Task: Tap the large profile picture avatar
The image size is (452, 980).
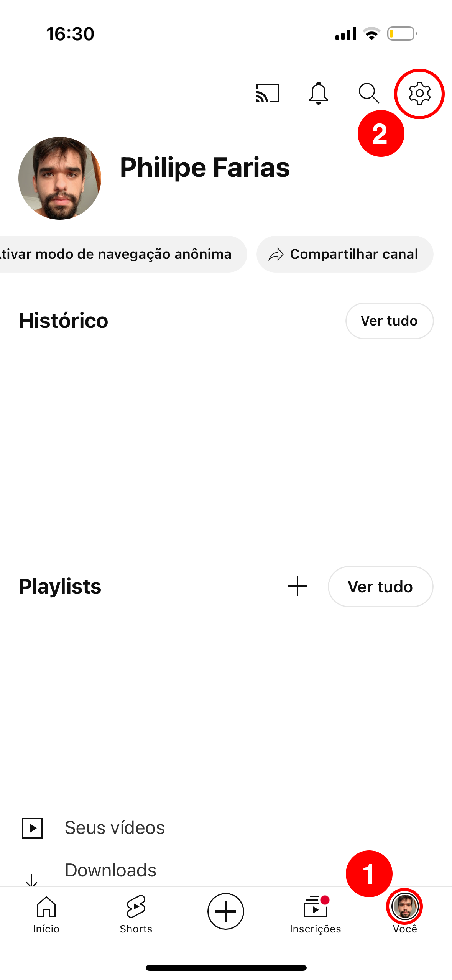Action: coord(60,178)
